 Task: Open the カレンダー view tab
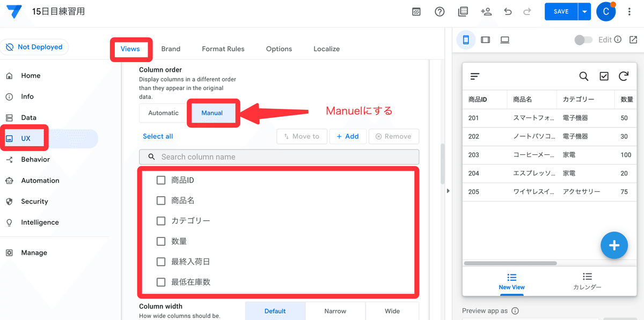[x=587, y=281]
